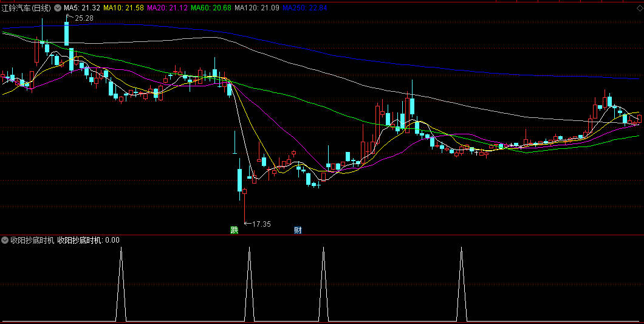The image size is (644, 324).
Task: Click the blue MA250: 22.84 label
Action: coord(305,8)
